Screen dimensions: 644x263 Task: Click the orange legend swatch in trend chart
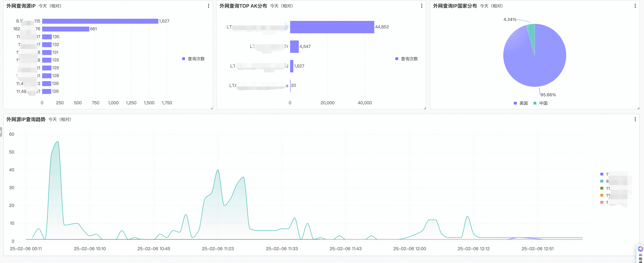pyautogui.click(x=602, y=195)
